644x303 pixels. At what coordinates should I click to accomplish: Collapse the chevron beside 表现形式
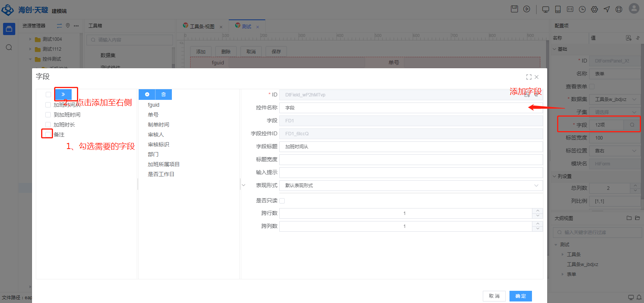[x=244, y=186]
